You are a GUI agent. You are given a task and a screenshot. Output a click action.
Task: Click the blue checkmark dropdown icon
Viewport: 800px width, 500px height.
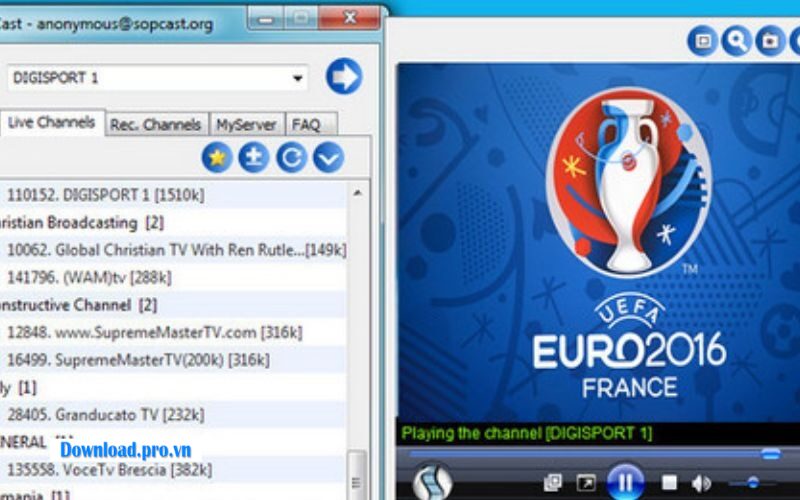[x=328, y=158]
